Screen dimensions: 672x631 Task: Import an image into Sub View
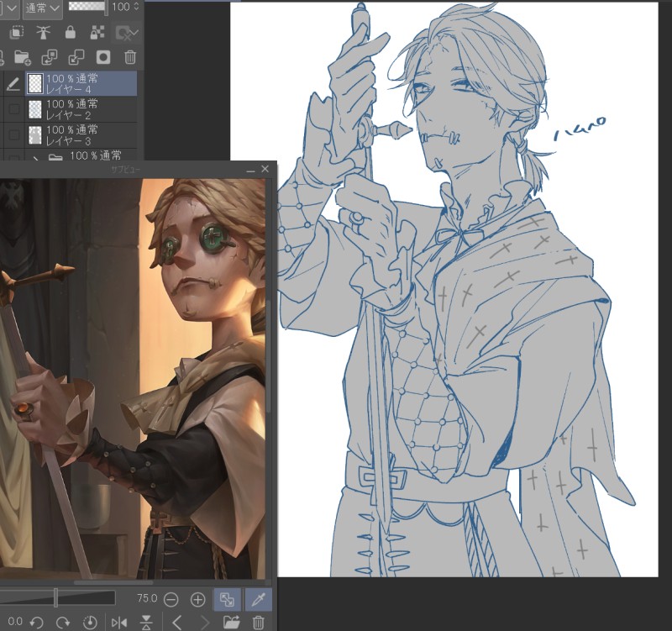click(232, 622)
